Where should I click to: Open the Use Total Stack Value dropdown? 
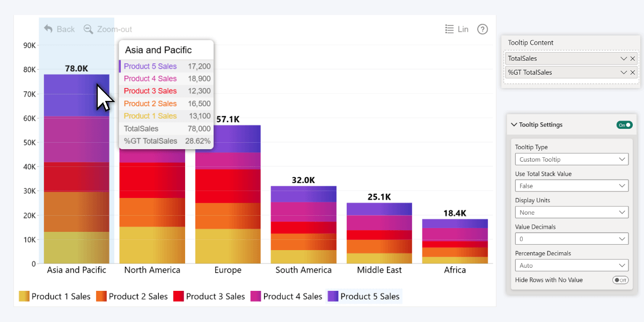(x=572, y=185)
